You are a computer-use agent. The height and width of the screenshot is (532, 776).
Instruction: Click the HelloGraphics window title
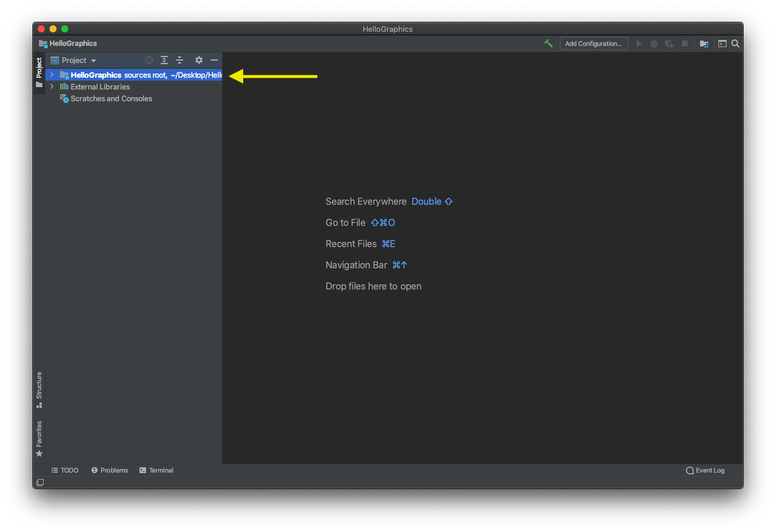387,29
